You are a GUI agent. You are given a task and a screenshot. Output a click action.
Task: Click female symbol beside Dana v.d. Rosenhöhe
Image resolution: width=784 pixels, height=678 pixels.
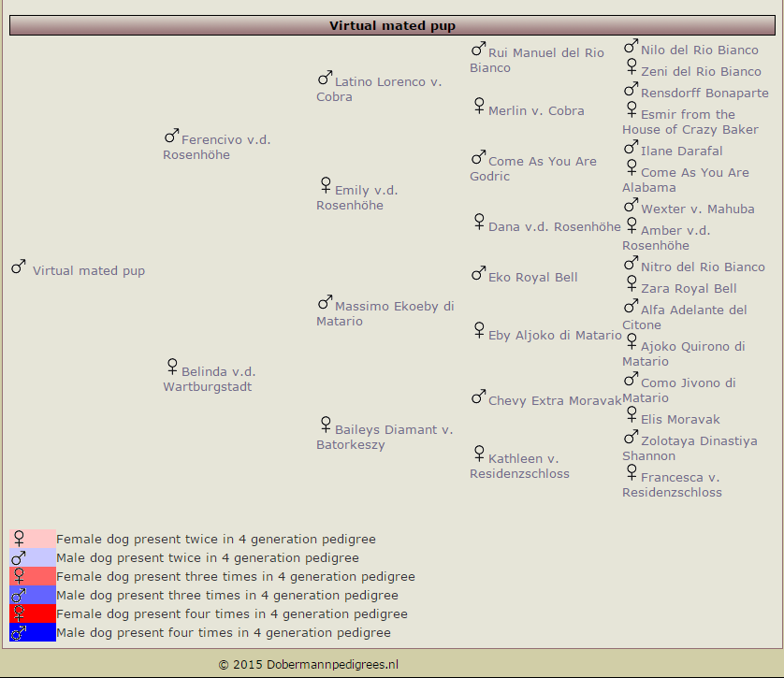click(x=479, y=222)
